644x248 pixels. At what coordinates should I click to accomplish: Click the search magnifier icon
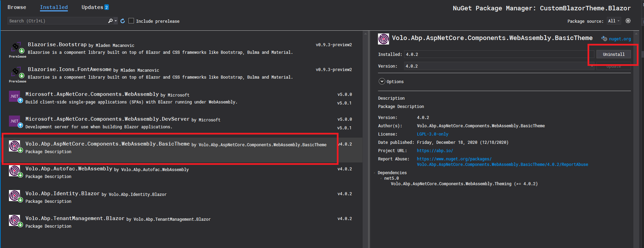click(110, 21)
